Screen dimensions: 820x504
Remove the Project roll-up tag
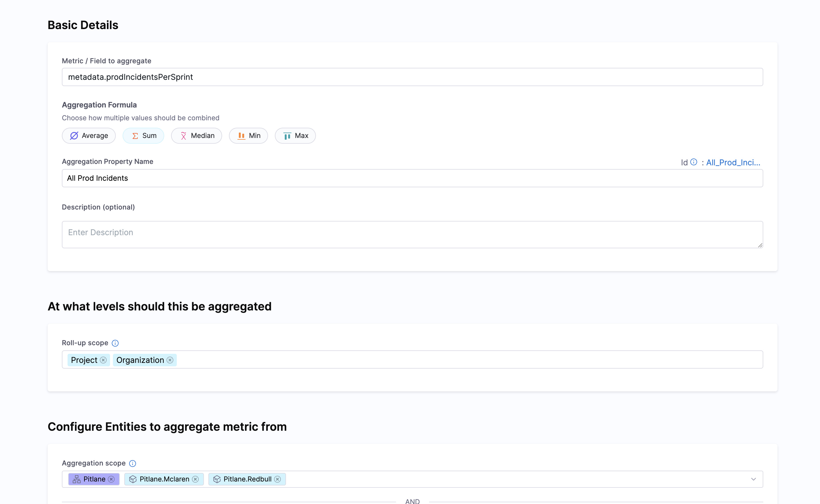[103, 360]
